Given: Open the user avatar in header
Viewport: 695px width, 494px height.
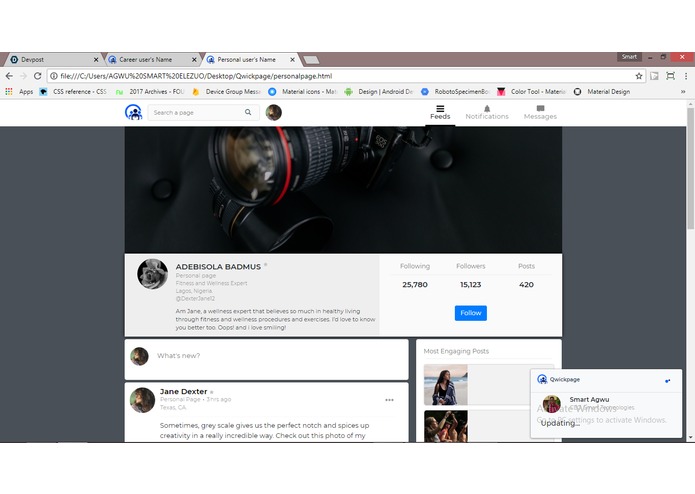Looking at the screenshot, I should (x=273, y=113).
